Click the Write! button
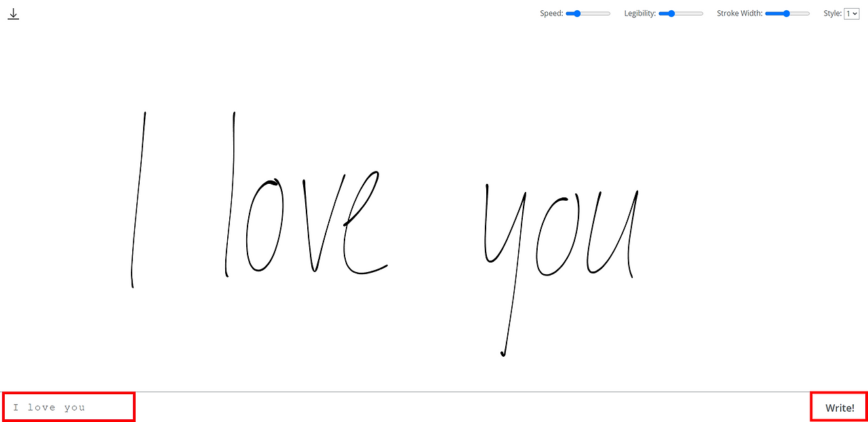 839,407
